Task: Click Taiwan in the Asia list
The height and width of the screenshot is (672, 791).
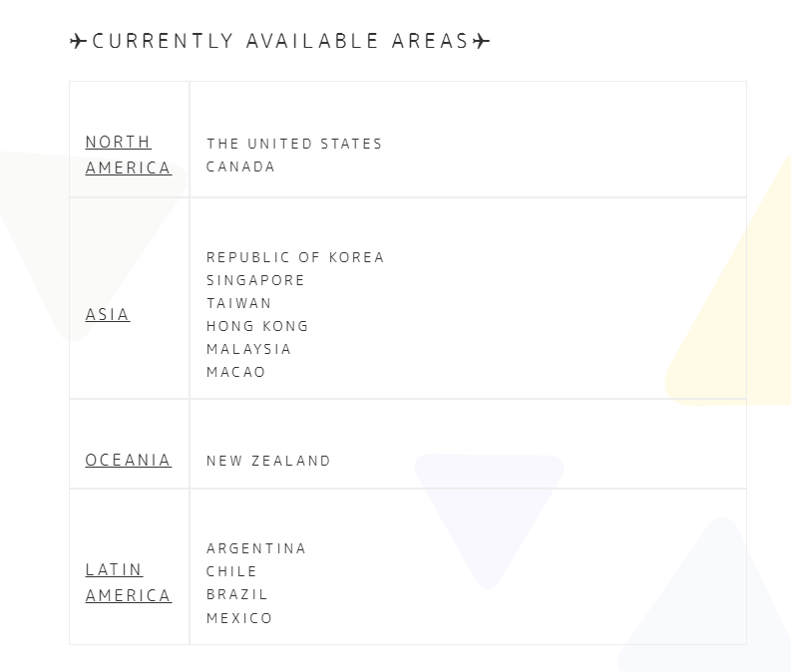Action: (x=239, y=303)
